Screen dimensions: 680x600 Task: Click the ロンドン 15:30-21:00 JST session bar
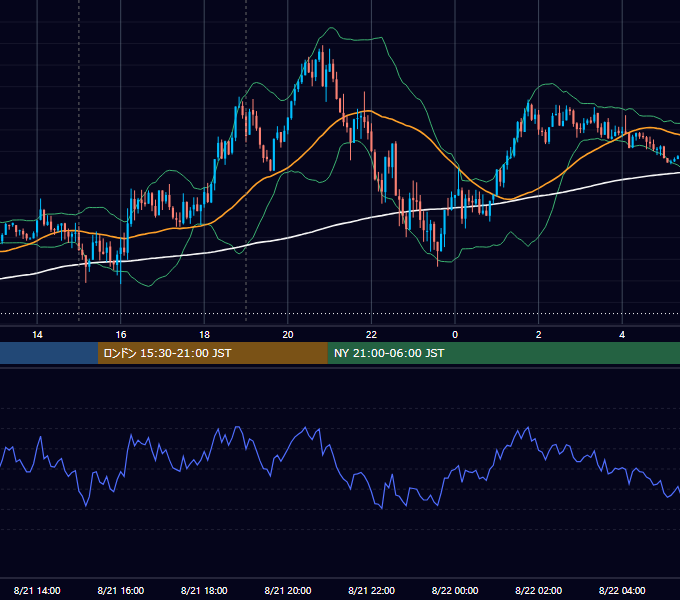(212, 353)
